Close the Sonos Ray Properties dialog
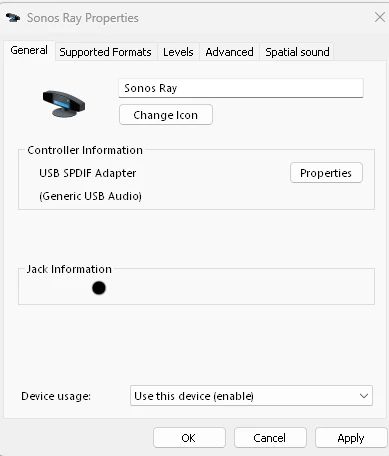The height and width of the screenshot is (456, 389). [380, 17]
